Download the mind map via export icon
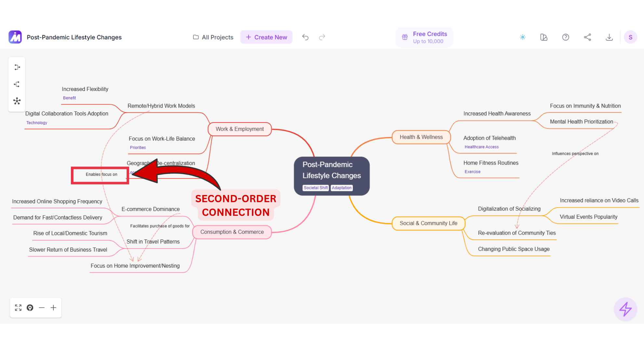 (x=610, y=37)
